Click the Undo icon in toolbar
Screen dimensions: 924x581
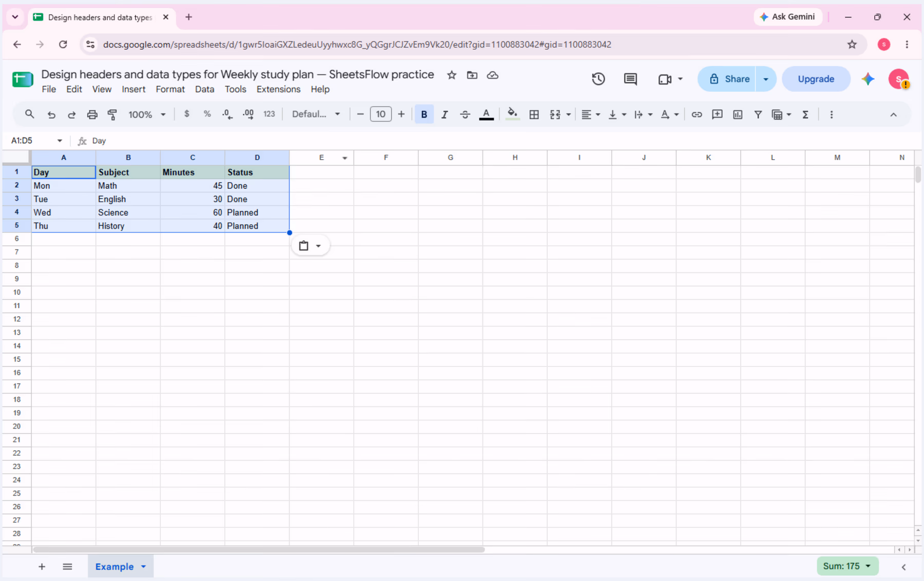[51, 114]
